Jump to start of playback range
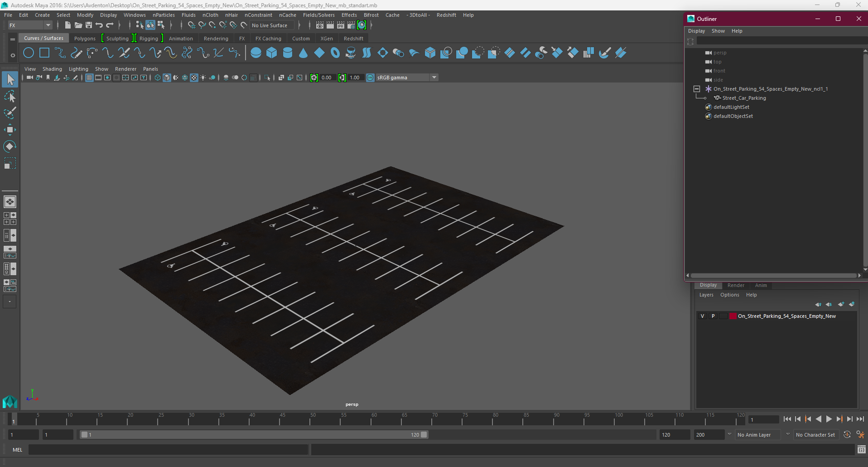Image resolution: width=868 pixels, height=467 pixels. [787, 419]
